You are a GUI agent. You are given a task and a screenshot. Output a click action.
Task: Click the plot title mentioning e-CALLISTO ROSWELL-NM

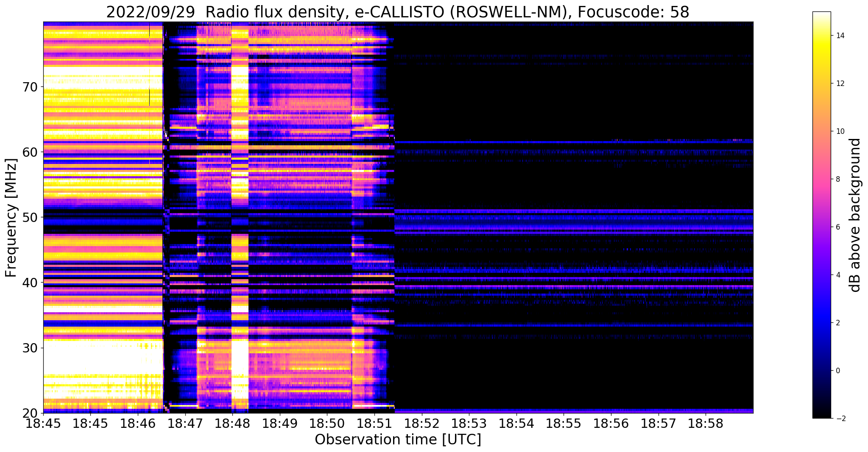398,11
